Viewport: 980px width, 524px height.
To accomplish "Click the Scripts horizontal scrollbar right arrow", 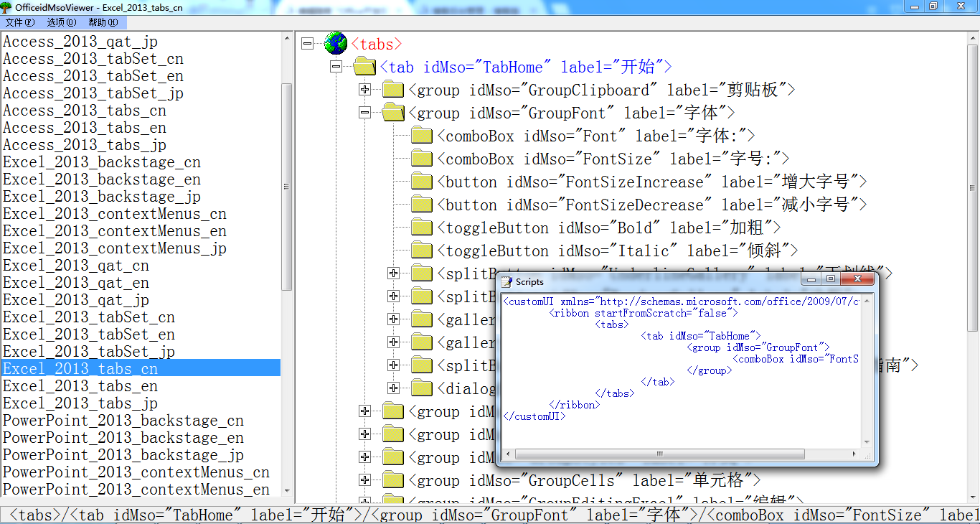I will 854,454.
